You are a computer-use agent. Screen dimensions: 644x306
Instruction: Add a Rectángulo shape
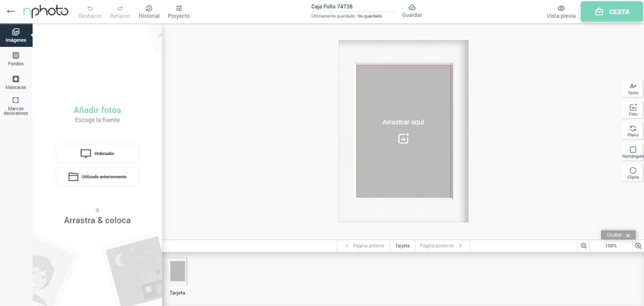pos(632,152)
